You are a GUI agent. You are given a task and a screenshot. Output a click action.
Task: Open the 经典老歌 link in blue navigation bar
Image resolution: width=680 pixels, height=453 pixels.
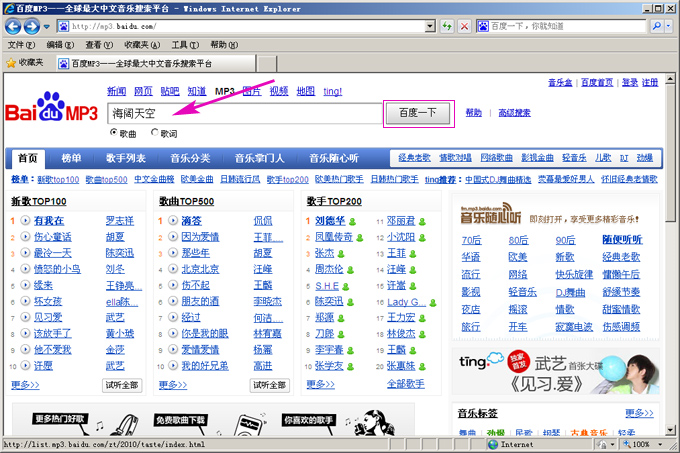pyautogui.click(x=414, y=158)
